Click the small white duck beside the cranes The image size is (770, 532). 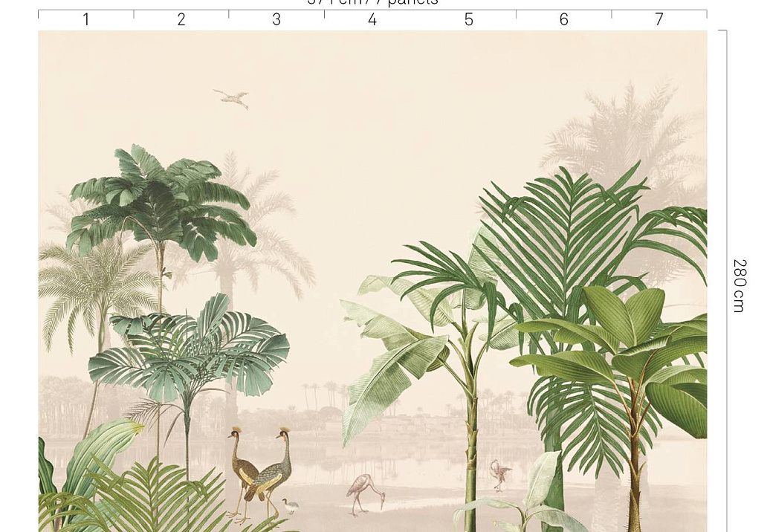[x=290, y=505]
